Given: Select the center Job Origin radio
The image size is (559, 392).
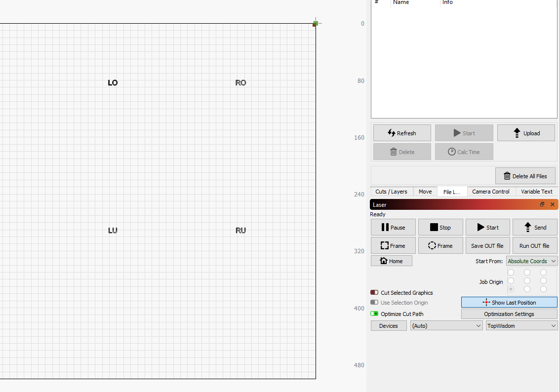Looking at the screenshot, I should (527, 281).
